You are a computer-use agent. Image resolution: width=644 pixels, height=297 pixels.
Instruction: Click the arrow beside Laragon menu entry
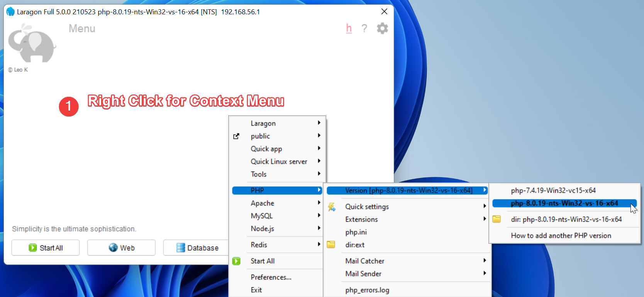319,123
